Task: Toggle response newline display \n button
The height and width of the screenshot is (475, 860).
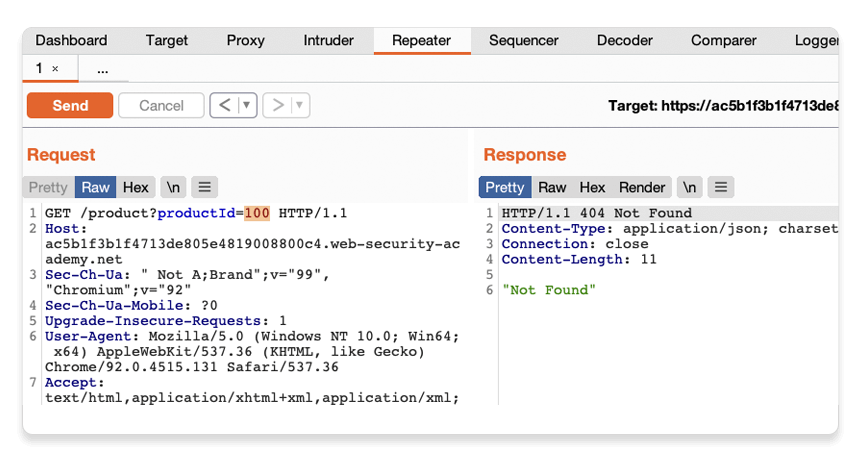Action: [x=690, y=187]
